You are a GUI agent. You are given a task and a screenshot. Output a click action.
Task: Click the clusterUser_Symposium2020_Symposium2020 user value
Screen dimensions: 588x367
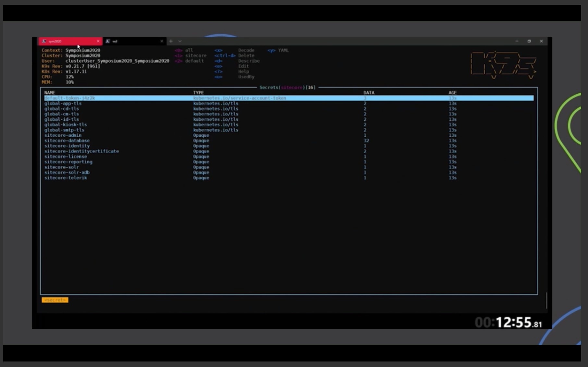(117, 61)
